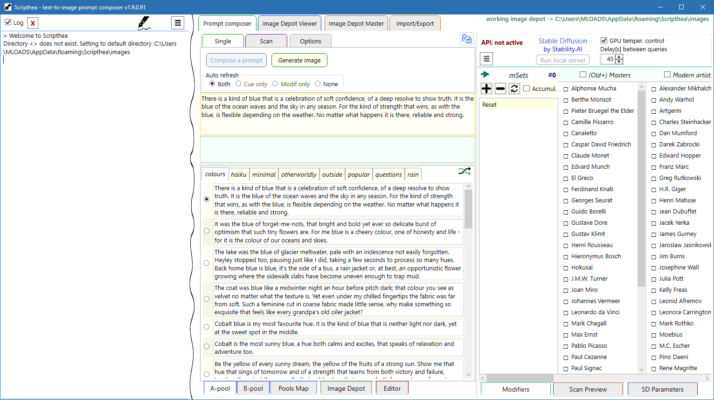This screenshot has height=400, width=714.
Task: Click the plus button to add mSet
Action: [x=486, y=88]
